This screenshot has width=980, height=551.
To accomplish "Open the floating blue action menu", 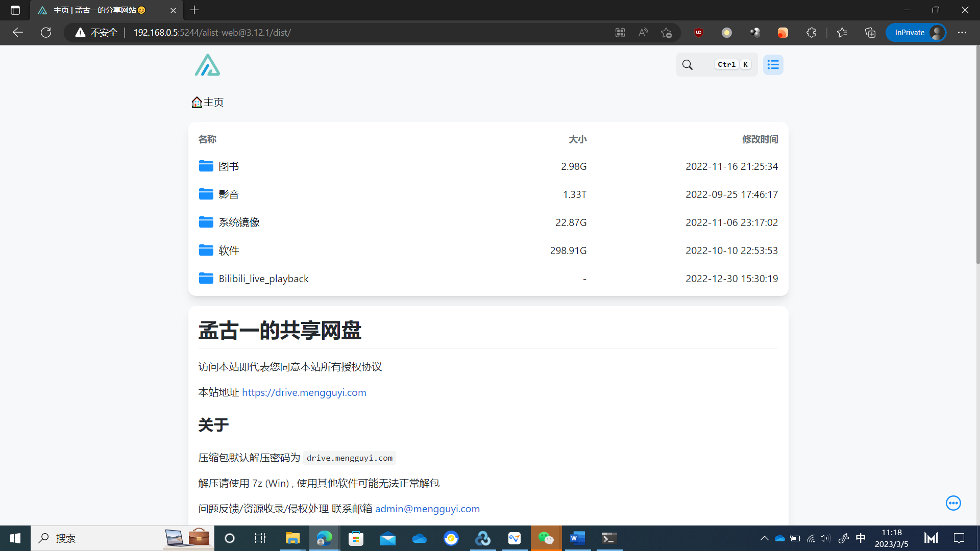I will coord(953,503).
